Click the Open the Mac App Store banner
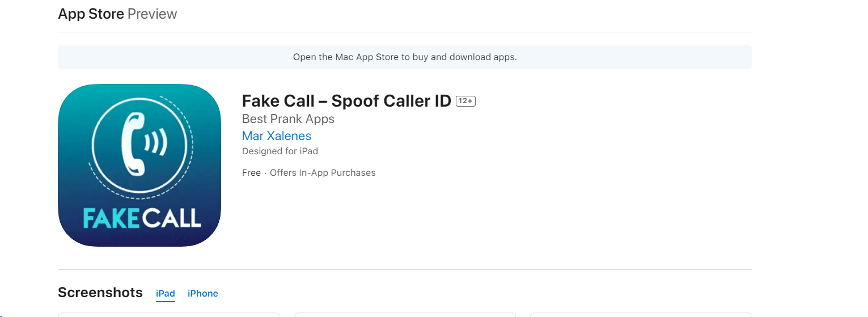This screenshot has height=317, width=868. (x=405, y=57)
